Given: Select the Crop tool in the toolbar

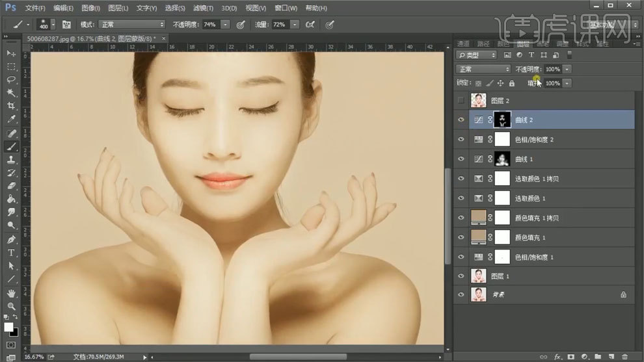Looking at the screenshot, I should click(x=11, y=106).
